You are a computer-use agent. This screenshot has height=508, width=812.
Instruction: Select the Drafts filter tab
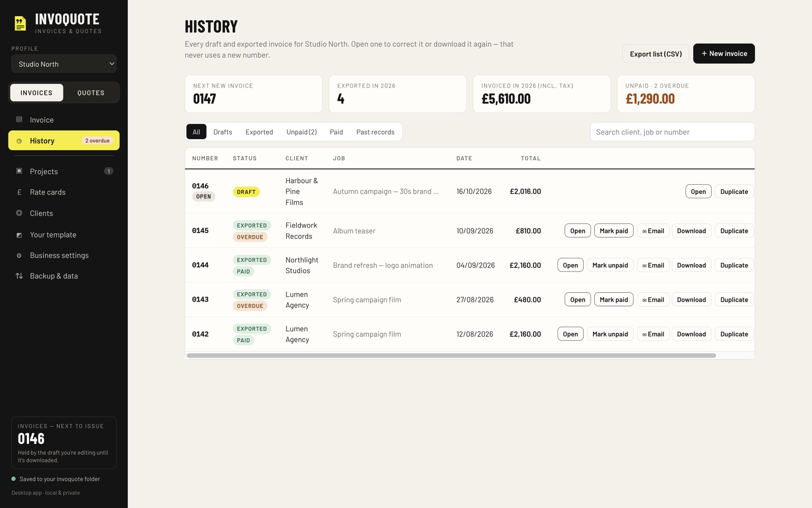[223, 132]
